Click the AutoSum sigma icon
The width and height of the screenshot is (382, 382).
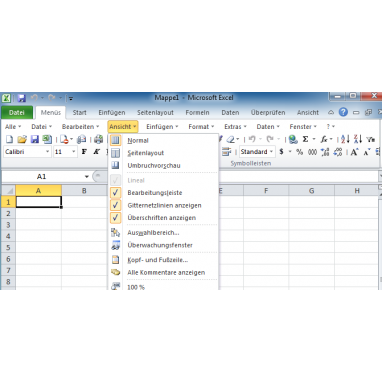305,139
